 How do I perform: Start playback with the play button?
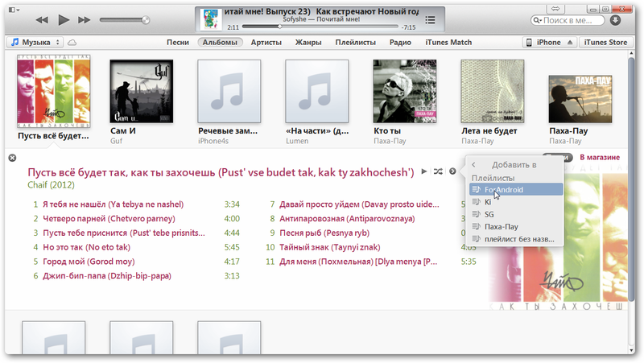(x=64, y=19)
